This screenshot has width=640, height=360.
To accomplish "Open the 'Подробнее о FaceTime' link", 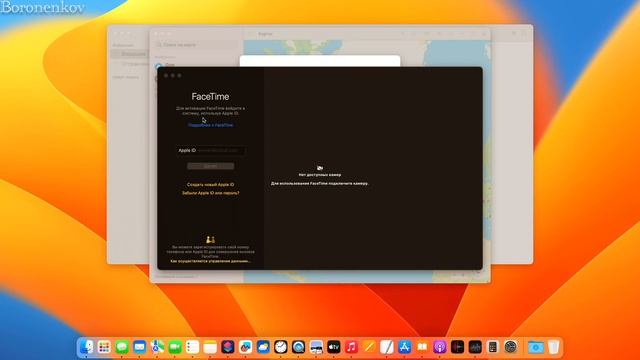I will 211,125.
